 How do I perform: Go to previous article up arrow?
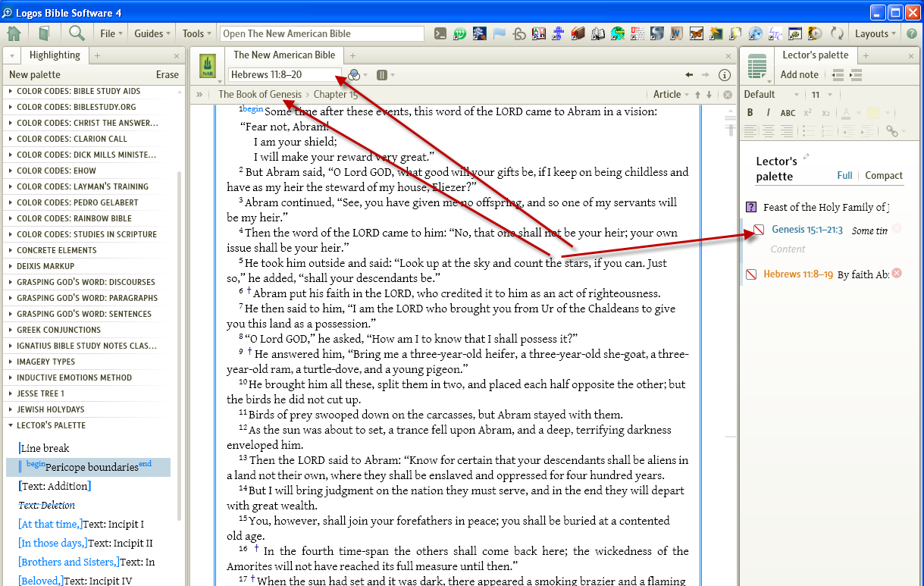697,95
